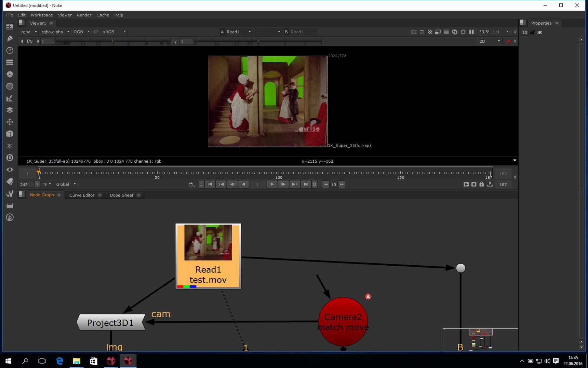Open the Filter nodes menu
Screen dimensions: 588x368
point(10,86)
